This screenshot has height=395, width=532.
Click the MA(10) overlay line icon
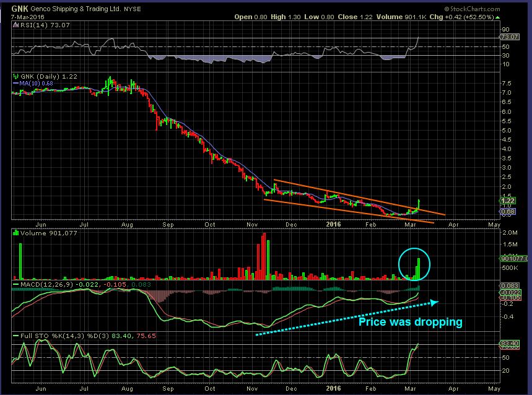(17, 84)
